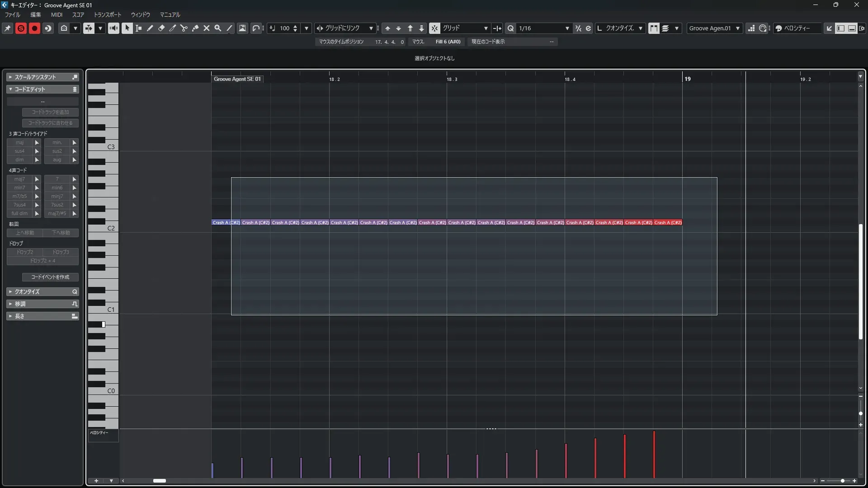868x488 pixels.
Task: Select the Glue tool
Action: [x=195, y=28]
